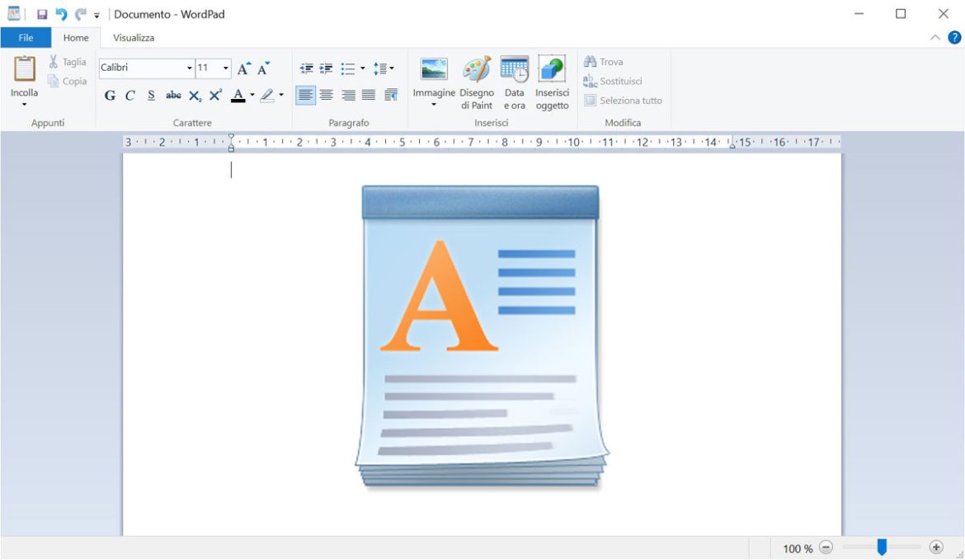
Task: Apply italic with the C icon
Action: coord(129,95)
